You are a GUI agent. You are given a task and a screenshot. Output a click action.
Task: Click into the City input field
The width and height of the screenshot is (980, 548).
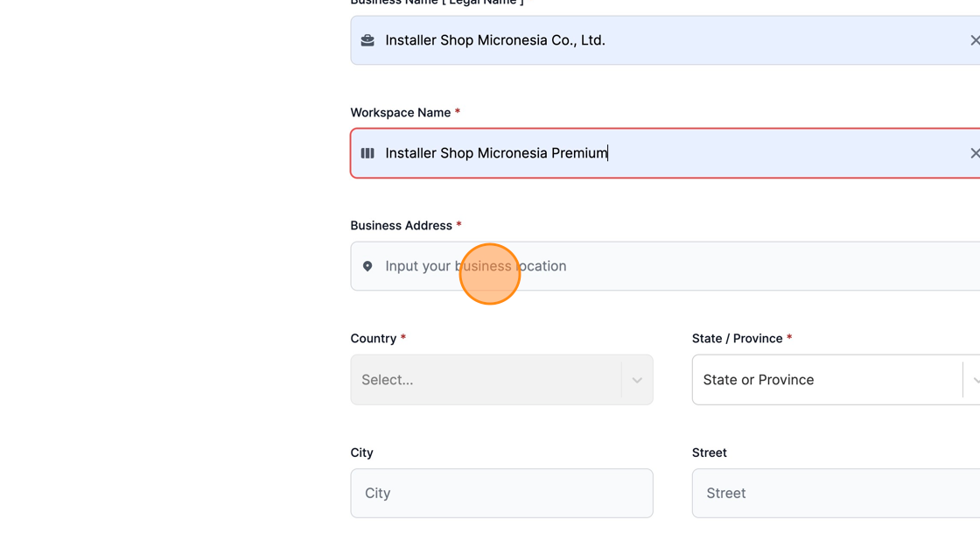[x=502, y=493]
